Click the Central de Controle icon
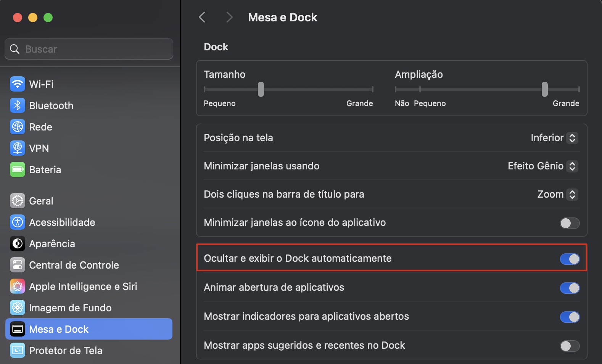Viewport: 602px width, 364px height. 18,265
